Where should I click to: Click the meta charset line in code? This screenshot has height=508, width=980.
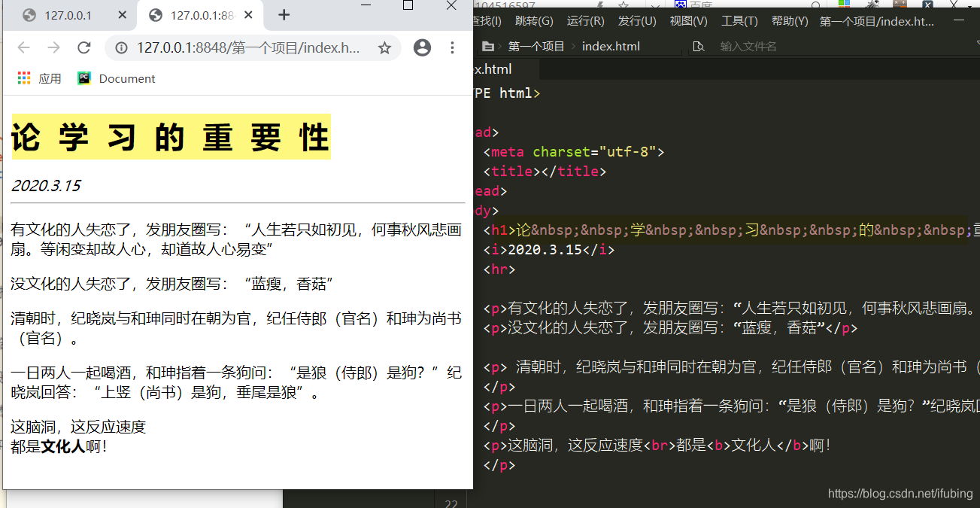(x=574, y=151)
